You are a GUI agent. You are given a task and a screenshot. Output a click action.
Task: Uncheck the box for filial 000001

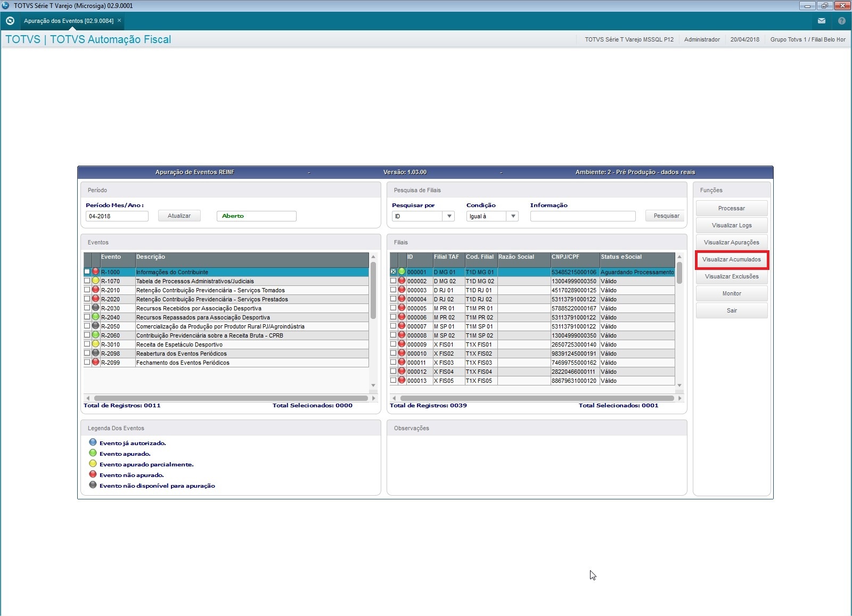tap(394, 272)
